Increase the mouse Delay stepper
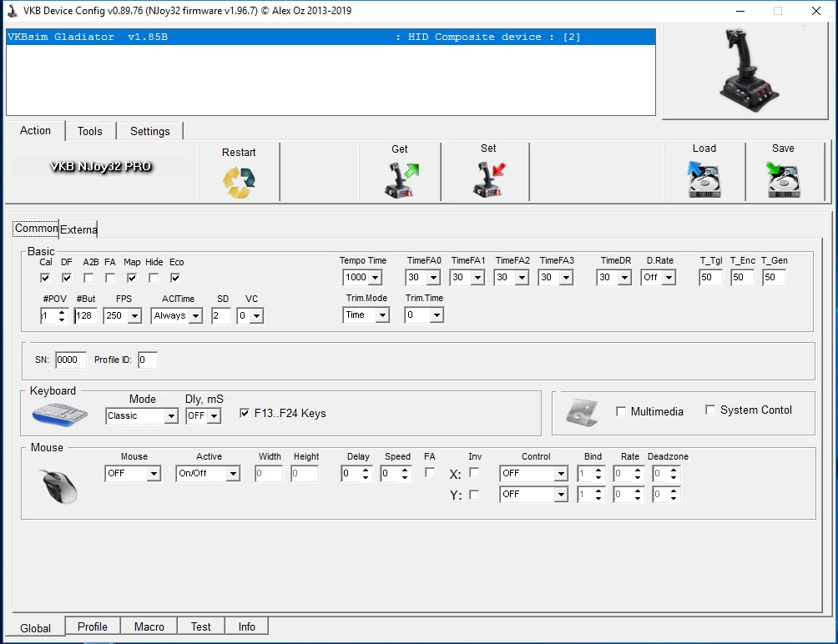 pyautogui.click(x=366, y=470)
